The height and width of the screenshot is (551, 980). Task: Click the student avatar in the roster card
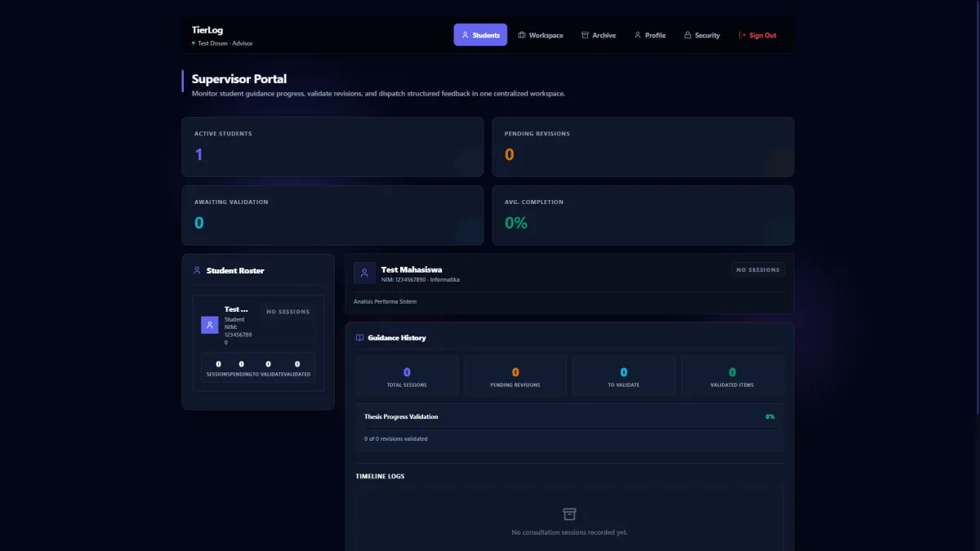(x=210, y=325)
